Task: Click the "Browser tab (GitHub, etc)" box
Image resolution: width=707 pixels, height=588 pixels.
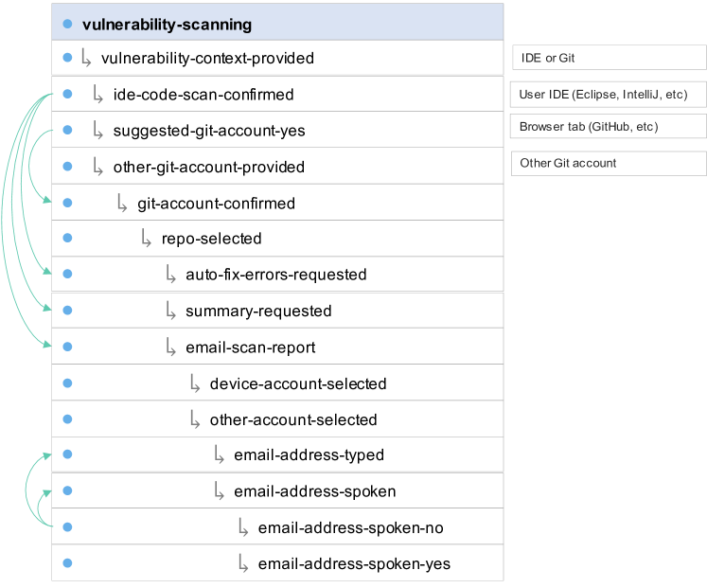Action: [x=609, y=126]
